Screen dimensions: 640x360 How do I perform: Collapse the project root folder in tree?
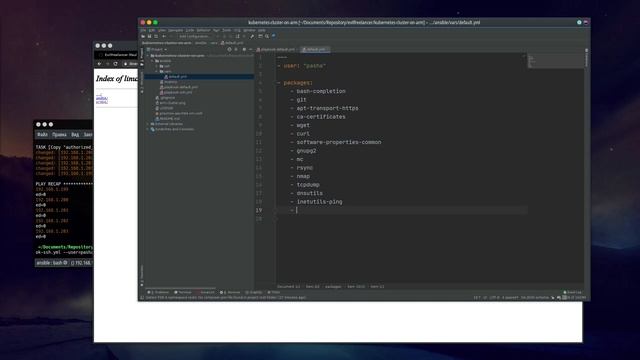(148, 56)
